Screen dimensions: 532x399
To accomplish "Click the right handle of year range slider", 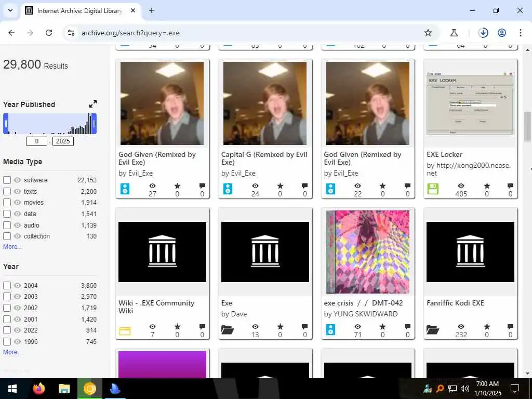I will point(95,124).
